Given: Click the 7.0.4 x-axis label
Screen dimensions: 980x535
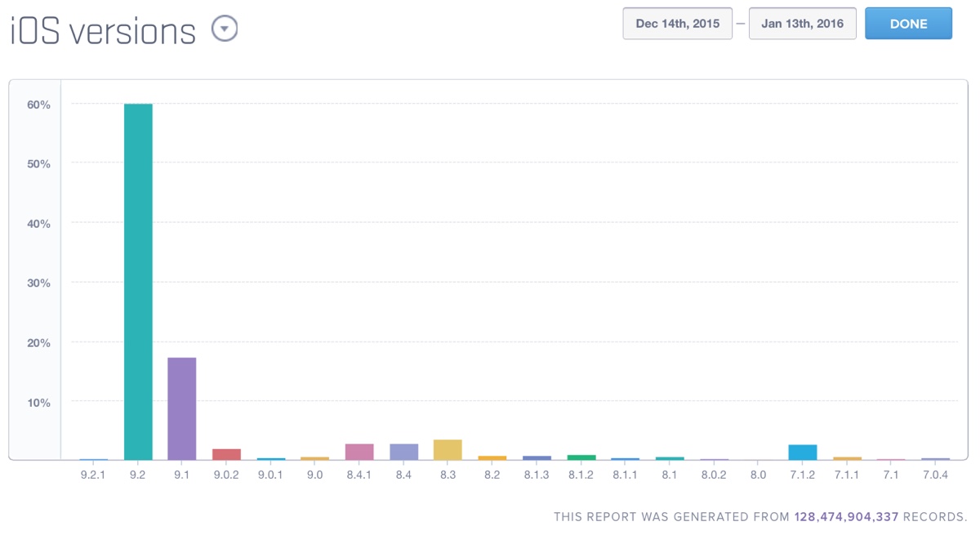Looking at the screenshot, I should click(x=935, y=475).
